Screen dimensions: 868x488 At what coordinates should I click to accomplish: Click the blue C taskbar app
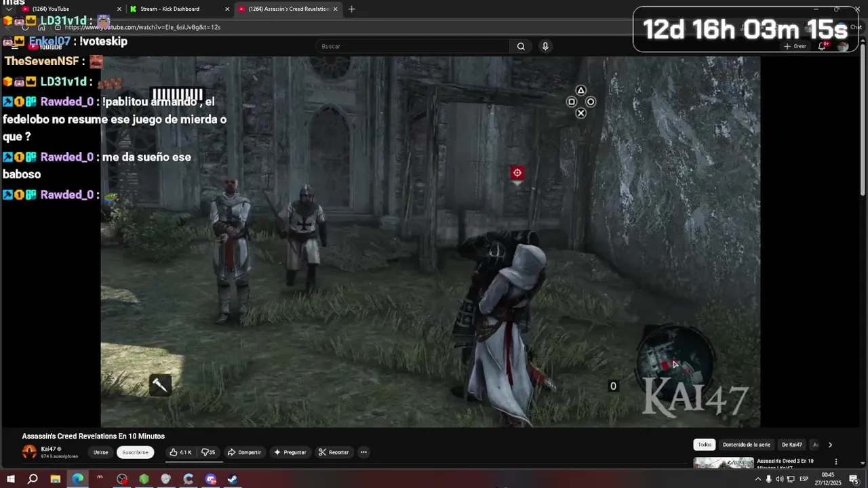189,479
